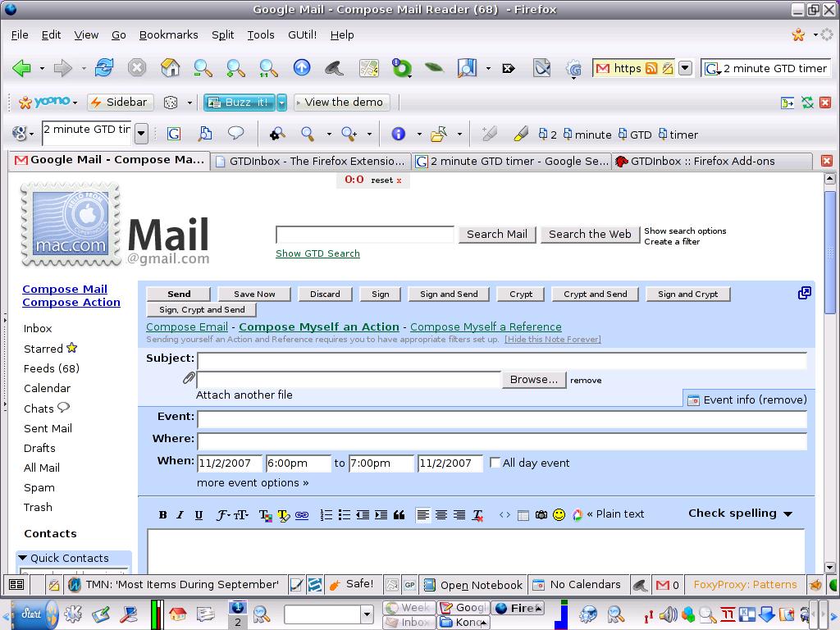Click into the Subject field

[502, 360]
